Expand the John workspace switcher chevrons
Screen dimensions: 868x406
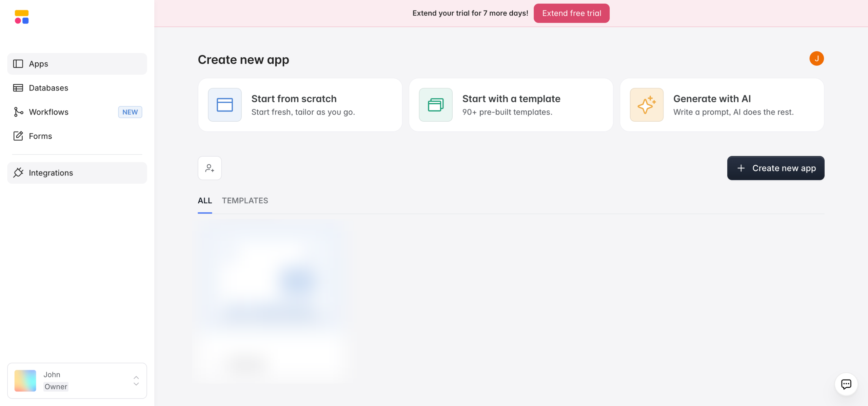pyautogui.click(x=136, y=381)
